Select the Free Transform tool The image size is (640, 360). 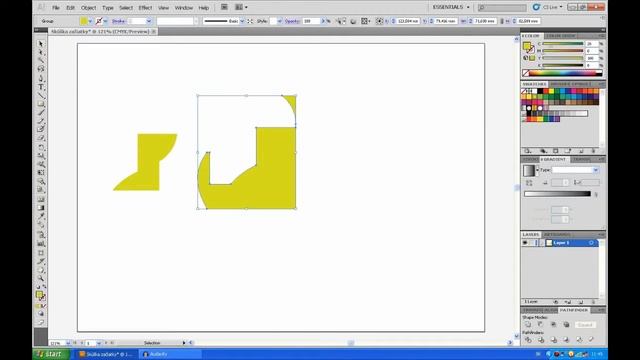point(41,173)
